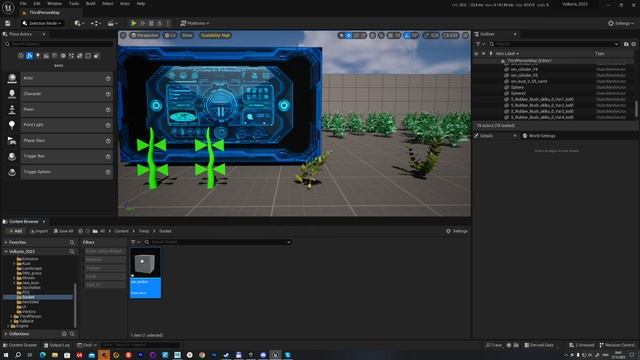Viewport: 640px width, 360px height.
Task: Expand the Favorites section in the Content Browser
Action: coord(6,242)
